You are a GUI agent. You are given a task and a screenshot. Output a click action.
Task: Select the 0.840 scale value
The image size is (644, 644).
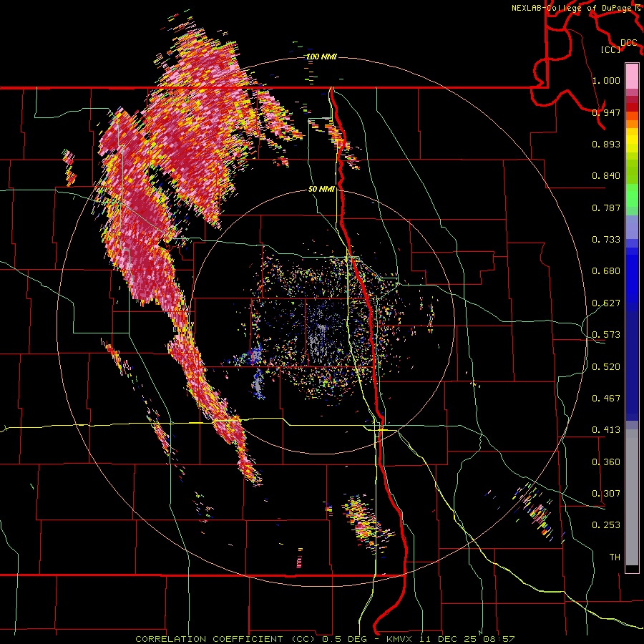tap(606, 176)
